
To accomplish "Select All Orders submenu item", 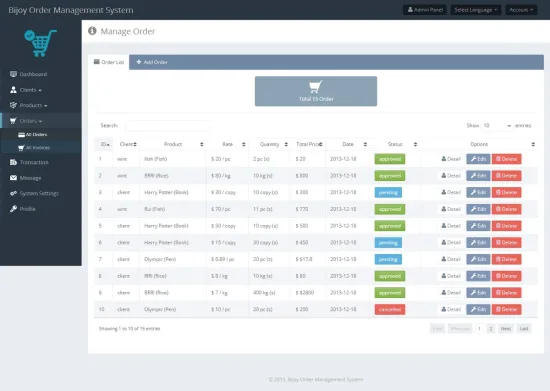I will 33,134.
